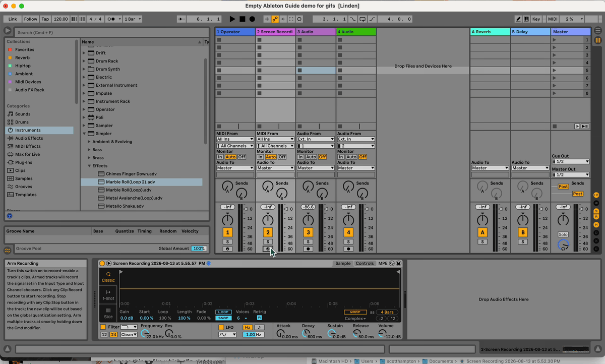Select Simpler Slice mode

[108, 313]
